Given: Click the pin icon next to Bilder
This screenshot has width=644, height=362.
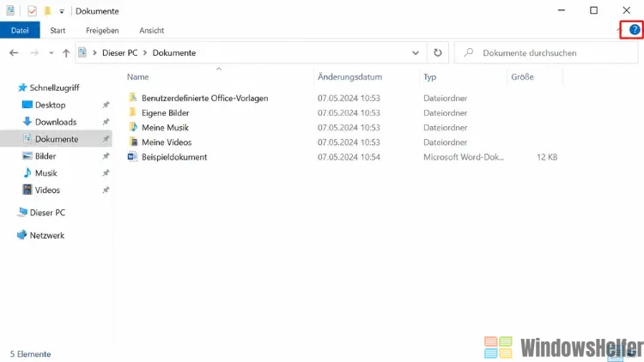Looking at the screenshot, I should click(x=106, y=156).
